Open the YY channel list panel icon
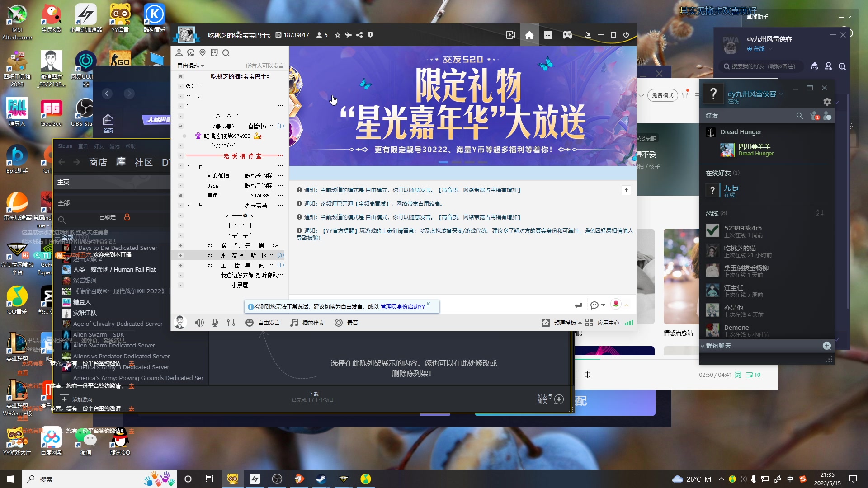Viewport: 868px width, 488px height. tap(548, 35)
